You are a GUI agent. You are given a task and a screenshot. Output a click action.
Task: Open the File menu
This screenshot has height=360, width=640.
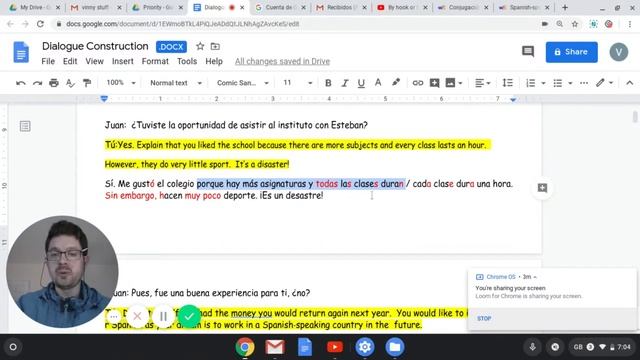point(48,61)
